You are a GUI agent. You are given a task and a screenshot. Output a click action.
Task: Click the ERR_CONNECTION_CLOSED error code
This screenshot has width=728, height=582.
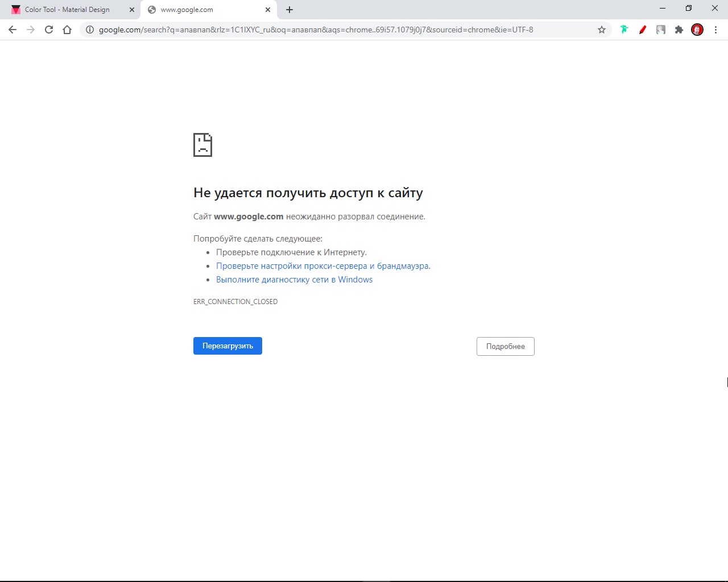235,302
